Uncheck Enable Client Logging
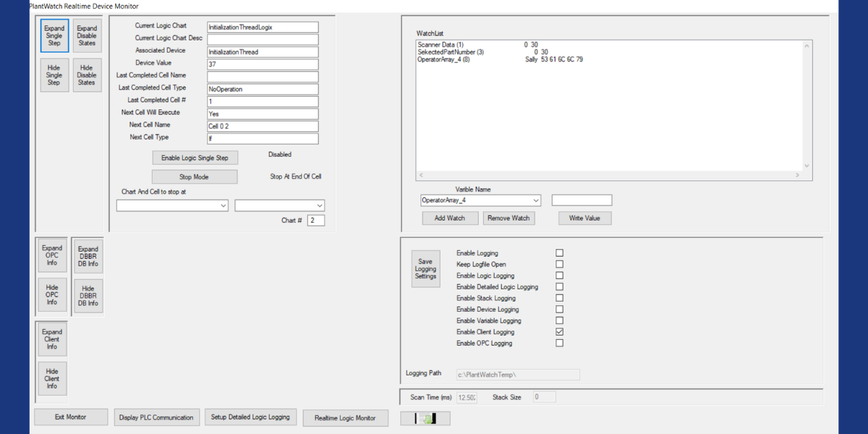This screenshot has height=434, width=868. 559,331
